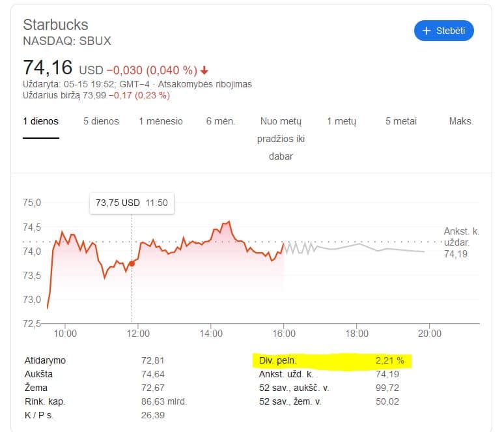Click the gray after-hours line near 18:00
This screenshot has width=504, height=432.
(357, 244)
